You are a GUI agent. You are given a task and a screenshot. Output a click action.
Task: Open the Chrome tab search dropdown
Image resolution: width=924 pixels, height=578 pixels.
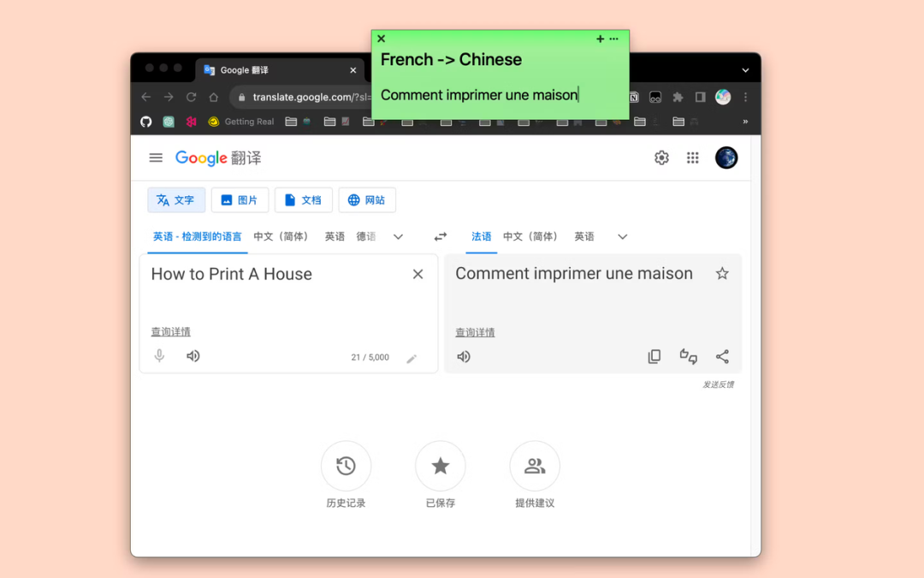[x=745, y=70]
